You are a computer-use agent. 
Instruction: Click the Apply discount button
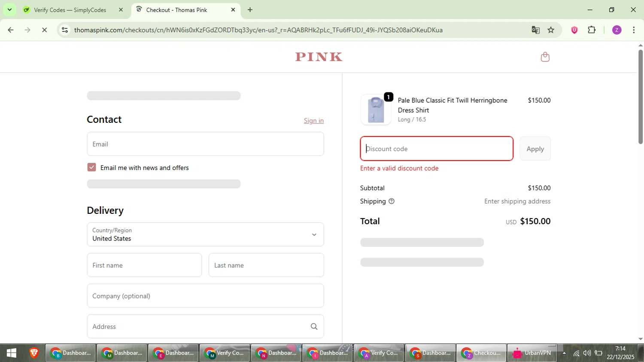point(535,149)
